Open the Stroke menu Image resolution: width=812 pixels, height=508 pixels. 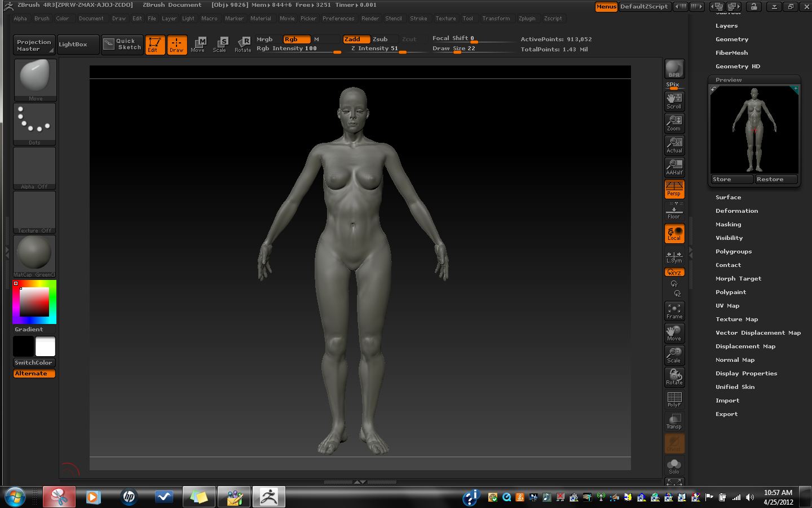click(x=418, y=19)
